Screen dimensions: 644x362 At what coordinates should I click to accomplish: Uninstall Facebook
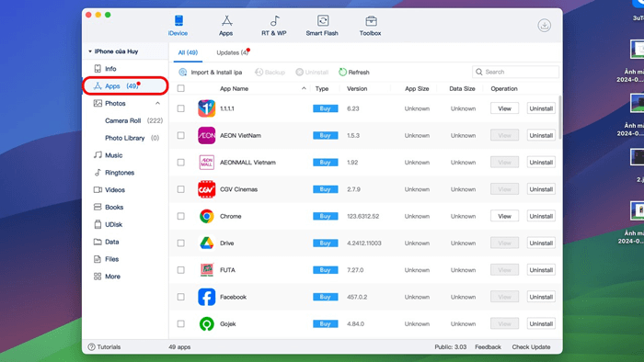pyautogui.click(x=541, y=297)
